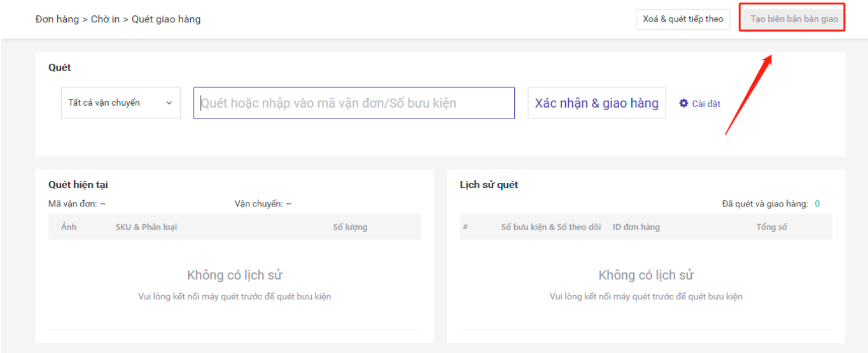This screenshot has width=868, height=353.
Task: Open the Tất cả vận chuyển dropdown
Action: 120,103
